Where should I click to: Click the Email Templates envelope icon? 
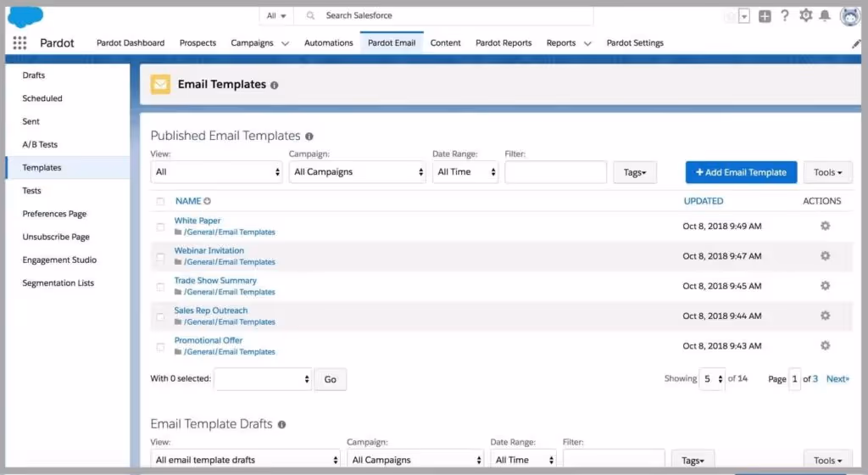coord(160,84)
